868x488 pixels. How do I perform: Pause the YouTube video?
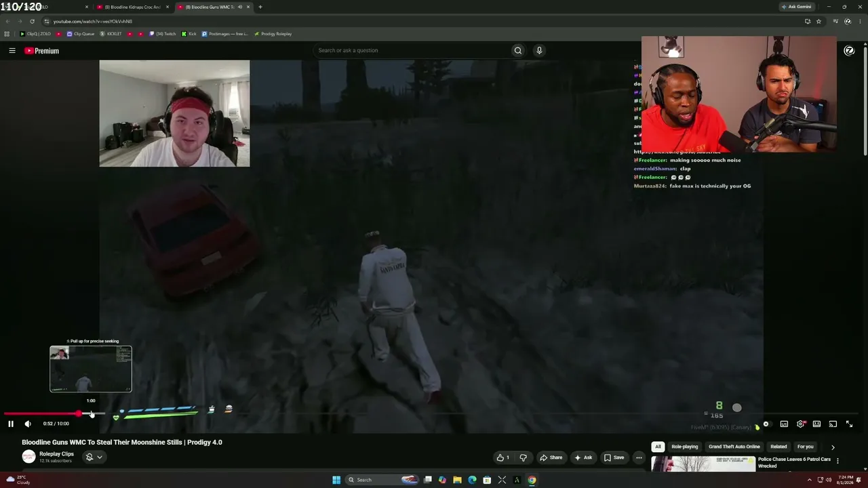pos(11,424)
